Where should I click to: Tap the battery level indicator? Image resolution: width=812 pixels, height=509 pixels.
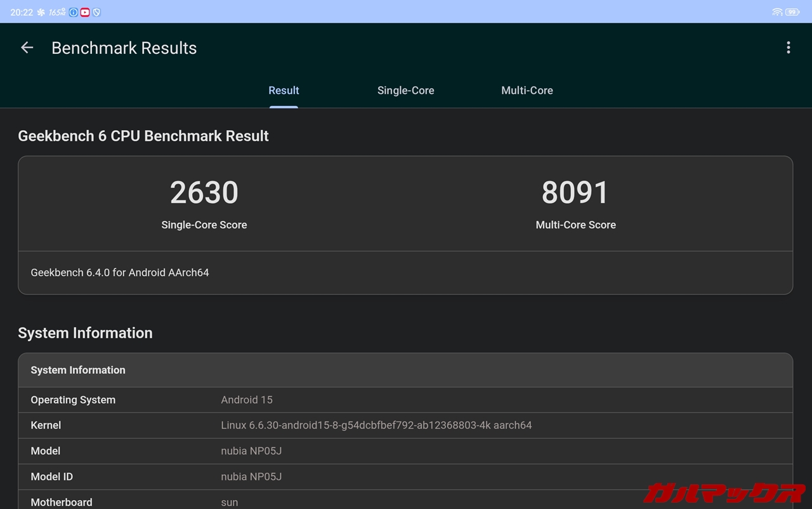pos(792,12)
